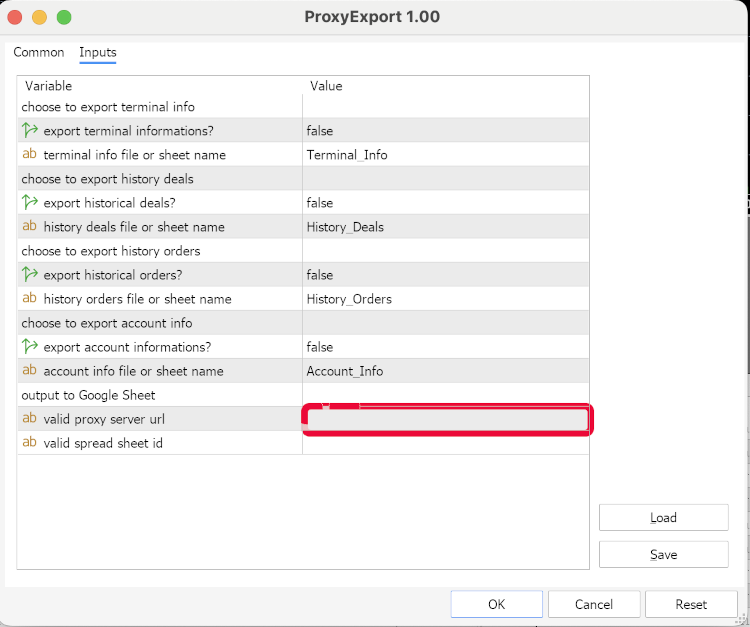Click string icon beside history orders file name
This screenshot has width=750, height=627.
pos(29,298)
